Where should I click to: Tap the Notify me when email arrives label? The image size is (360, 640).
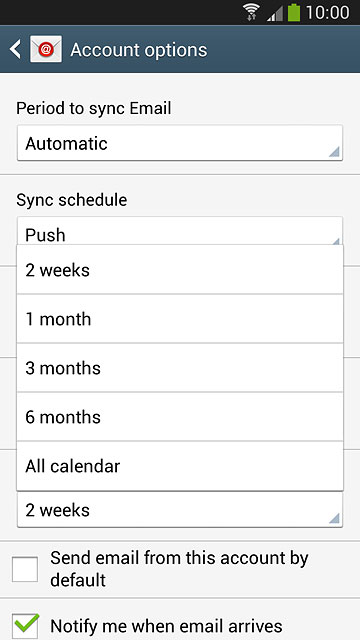(x=166, y=626)
